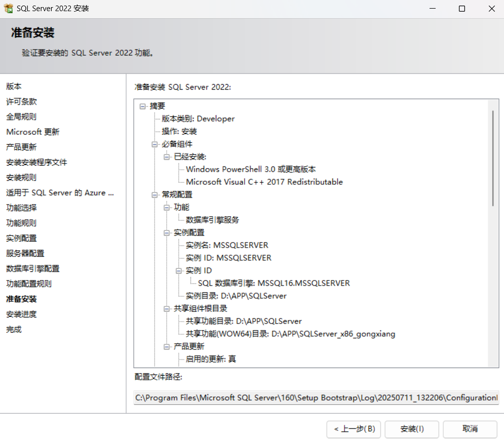Maximize the SQL Server 2022 安装 window
504x440 pixels.
462,9
